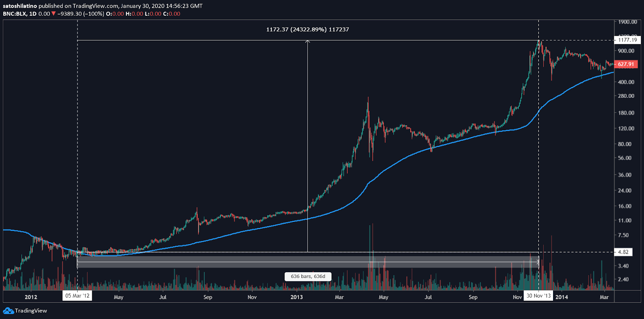The image size is (644, 319).
Task: Click the red 627.91 current price tag
Action: (x=626, y=64)
